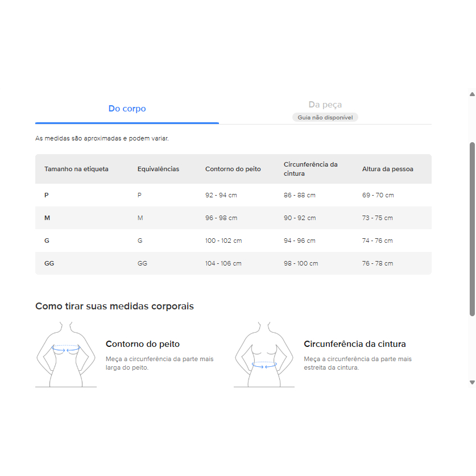Click the Tamanho na etiqueta column header
The image size is (476, 476).
76,169
